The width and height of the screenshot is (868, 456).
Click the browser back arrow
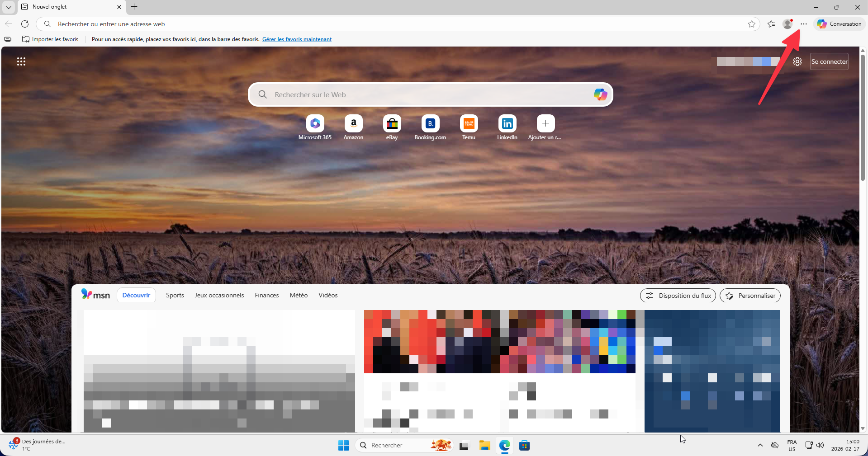click(x=9, y=24)
